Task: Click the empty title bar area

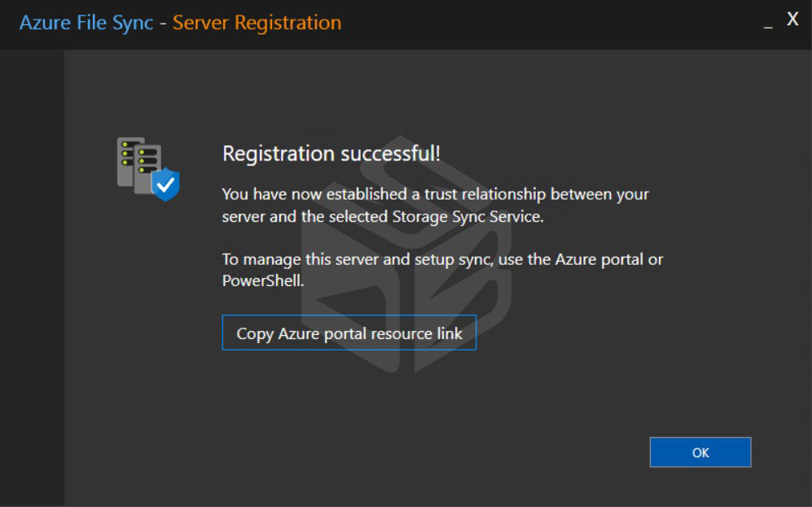Action: click(x=549, y=24)
